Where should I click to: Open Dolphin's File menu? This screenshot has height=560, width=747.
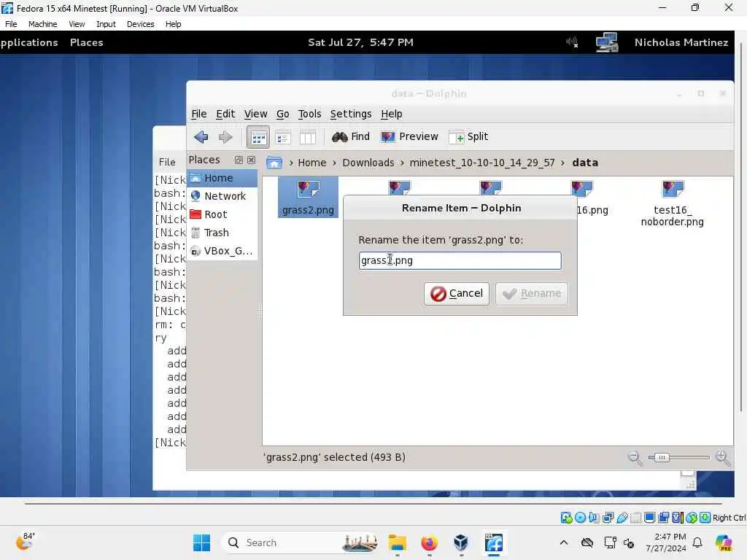point(198,114)
